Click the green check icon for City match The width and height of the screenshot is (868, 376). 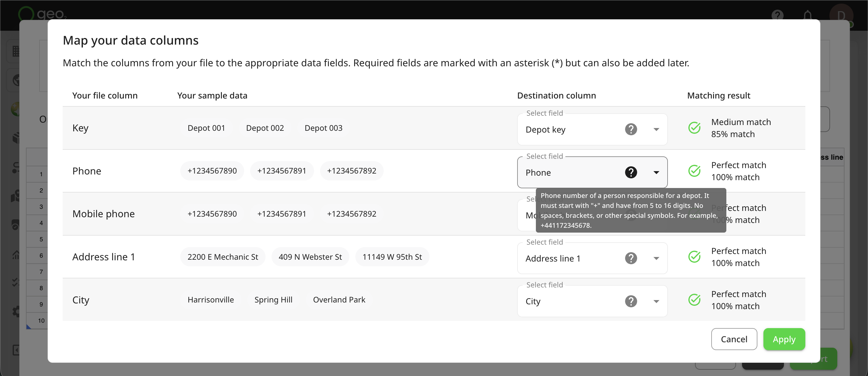click(694, 300)
